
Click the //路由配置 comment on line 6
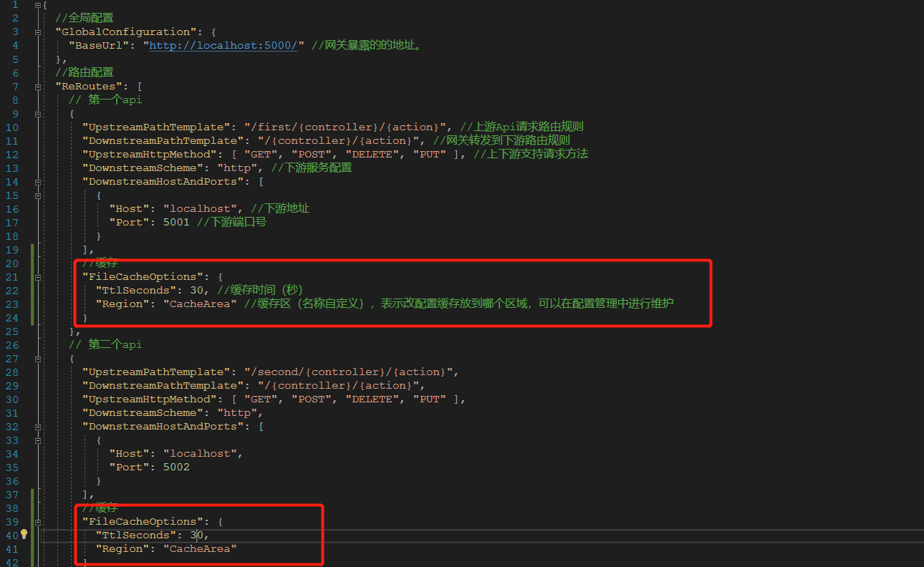point(85,73)
